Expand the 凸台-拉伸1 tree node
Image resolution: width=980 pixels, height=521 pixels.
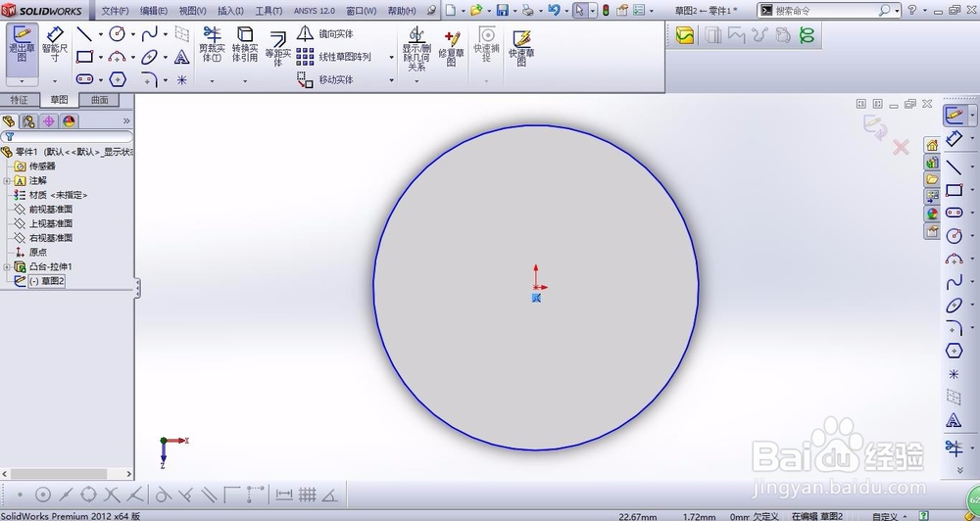7,267
